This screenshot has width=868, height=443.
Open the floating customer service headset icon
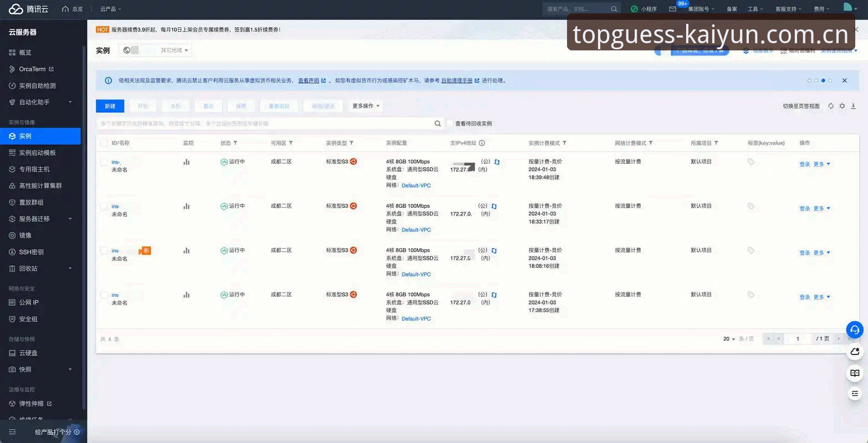(x=855, y=329)
